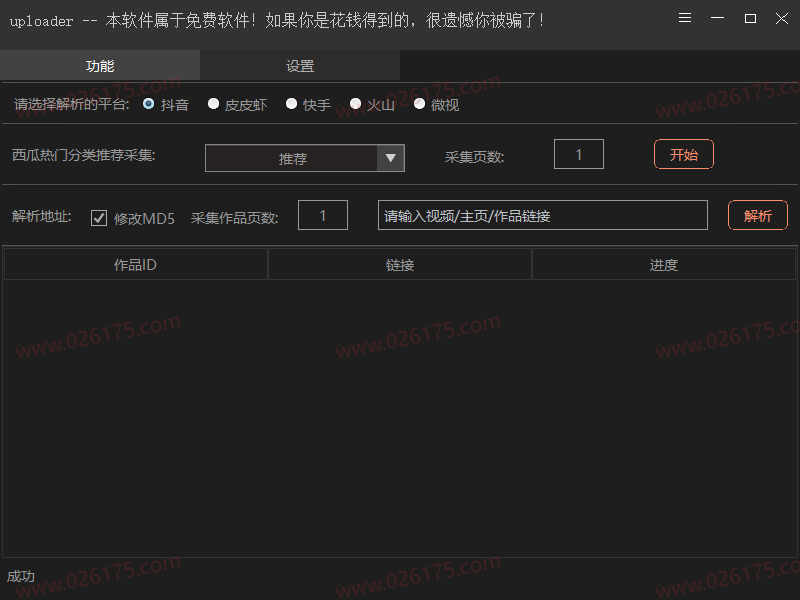Toggle the 修改MD5 checkbox
Screen dimensions: 800x600
point(99,218)
